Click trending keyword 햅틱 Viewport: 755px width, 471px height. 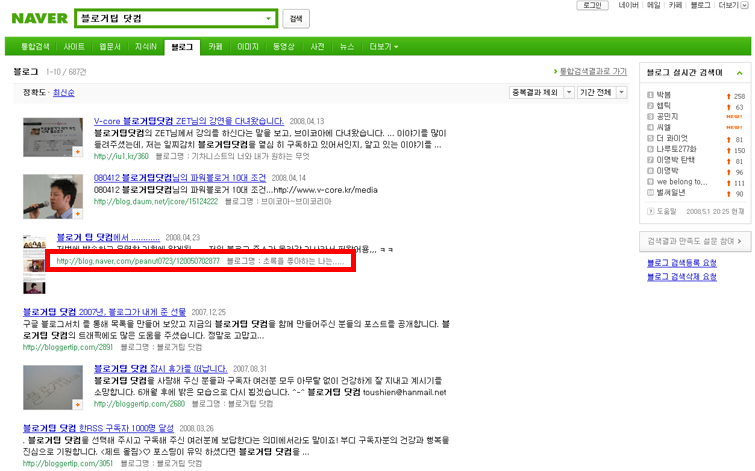[664, 105]
